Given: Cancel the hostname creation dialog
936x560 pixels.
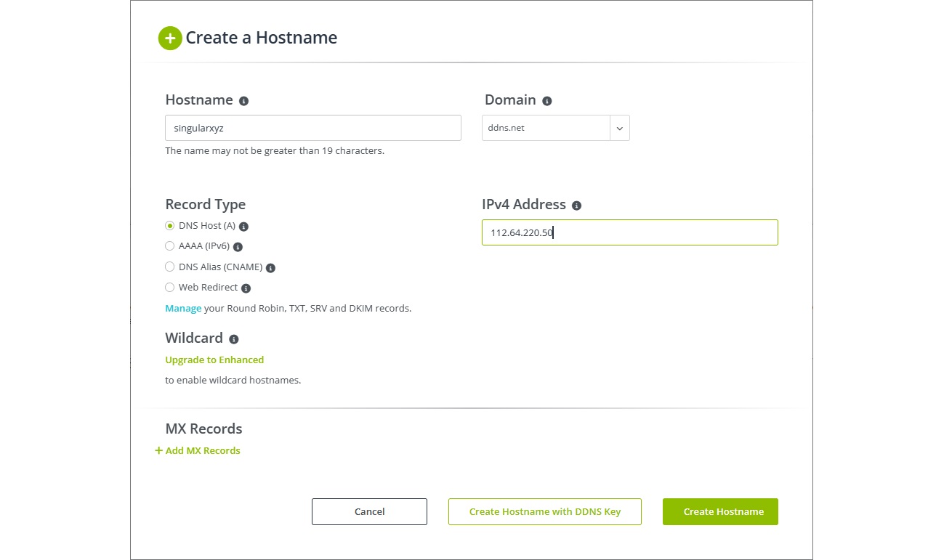Looking at the screenshot, I should tap(369, 511).
